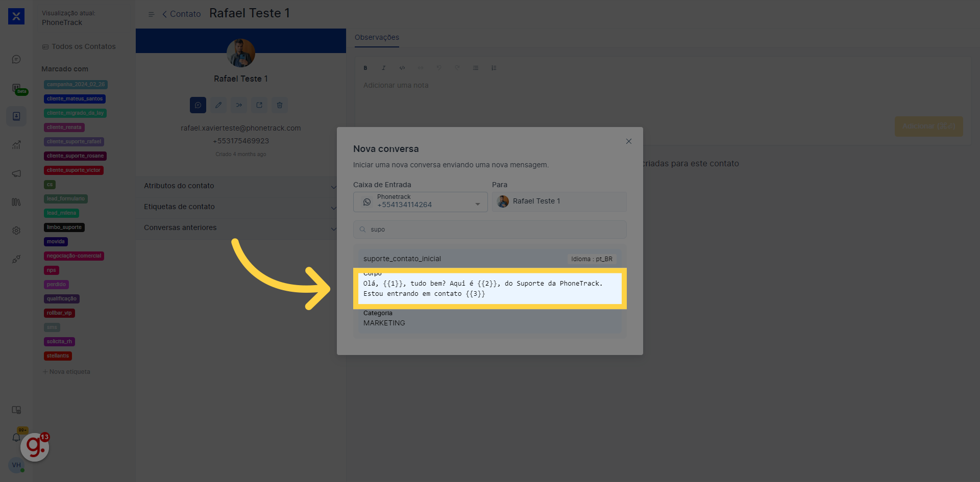This screenshot has height=482, width=980.
Task: Click undo in the note editor toolbar
Action: pos(439,68)
